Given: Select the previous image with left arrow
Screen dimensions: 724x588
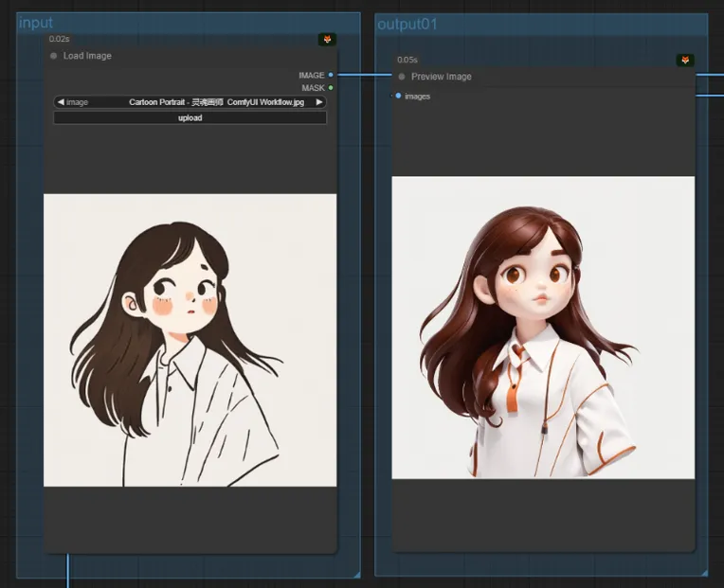Looking at the screenshot, I should click(61, 102).
